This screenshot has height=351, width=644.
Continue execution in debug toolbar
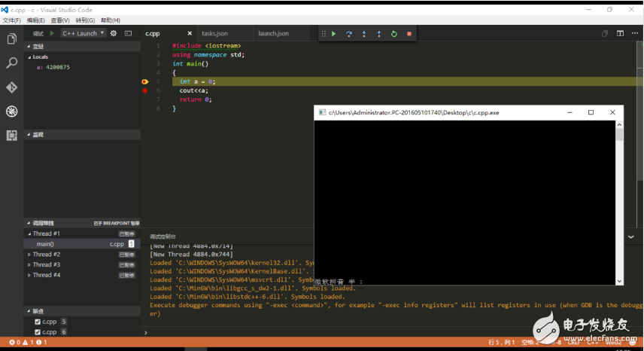pyautogui.click(x=334, y=34)
